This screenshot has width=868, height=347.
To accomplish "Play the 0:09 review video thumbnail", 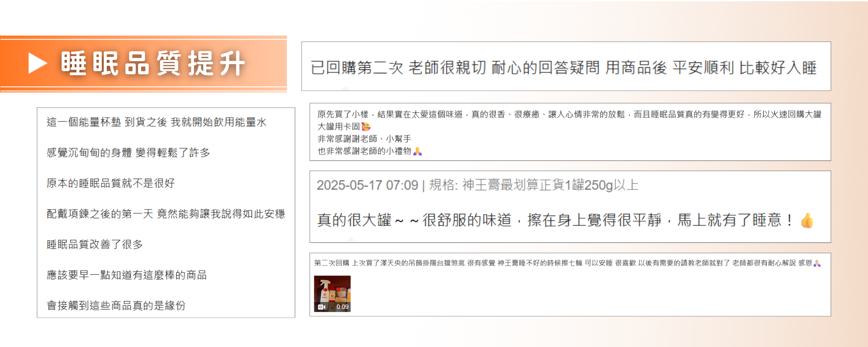I will tap(332, 291).
